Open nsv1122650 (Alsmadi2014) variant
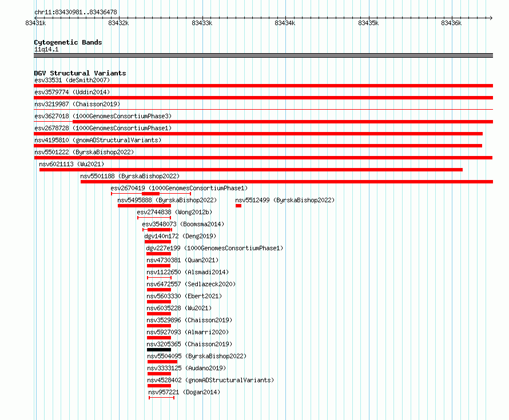Screen dimensions: 509x420 point(188,272)
